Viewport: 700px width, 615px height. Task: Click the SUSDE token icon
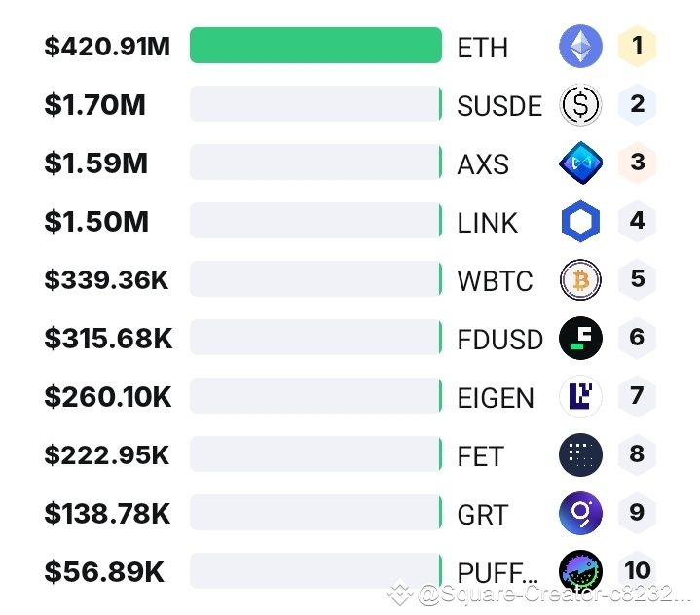tap(580, 105)
